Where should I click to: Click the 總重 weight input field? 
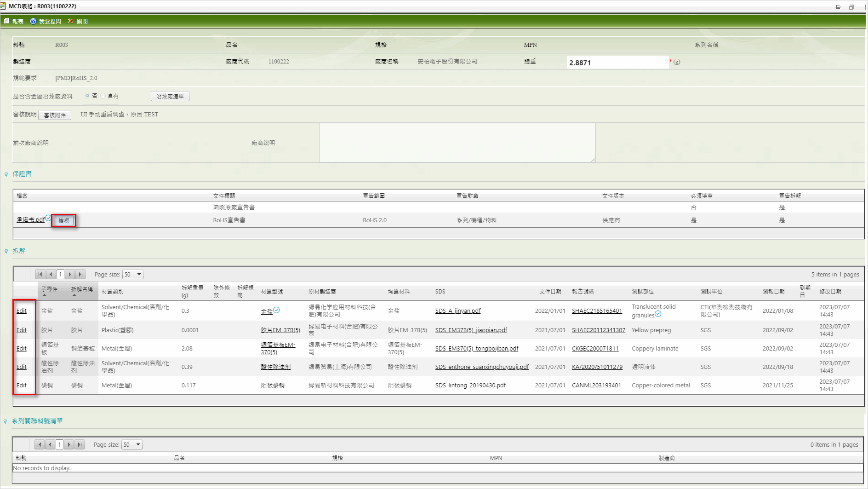click(617, 63)
